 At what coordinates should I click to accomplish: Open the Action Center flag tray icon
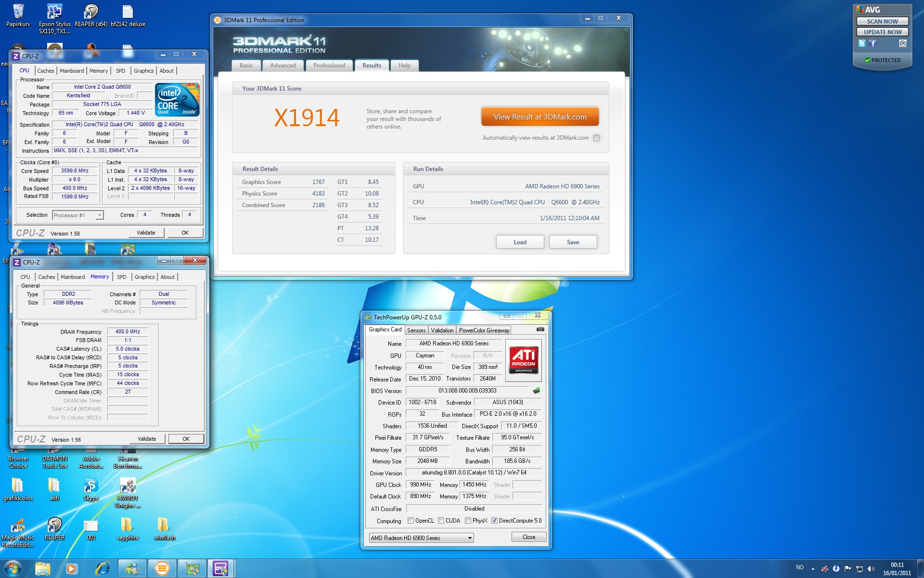[x=847, y=569]
